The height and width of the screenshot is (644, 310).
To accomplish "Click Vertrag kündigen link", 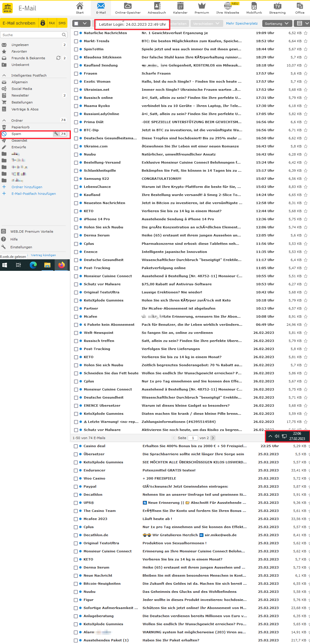I will pyautogui.click(x=43, y=255).
